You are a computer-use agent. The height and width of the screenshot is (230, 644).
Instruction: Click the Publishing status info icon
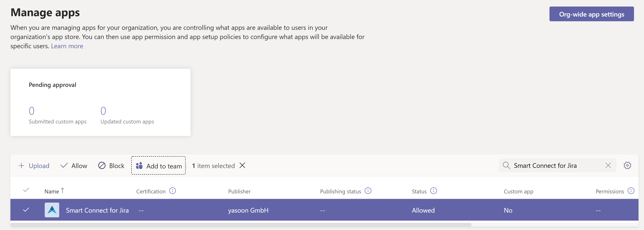[368, 191]
